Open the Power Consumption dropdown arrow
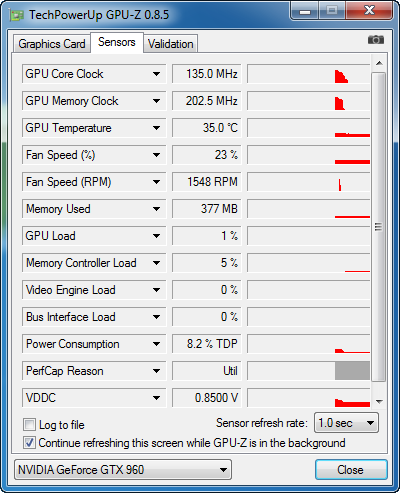 coord(156,344)
